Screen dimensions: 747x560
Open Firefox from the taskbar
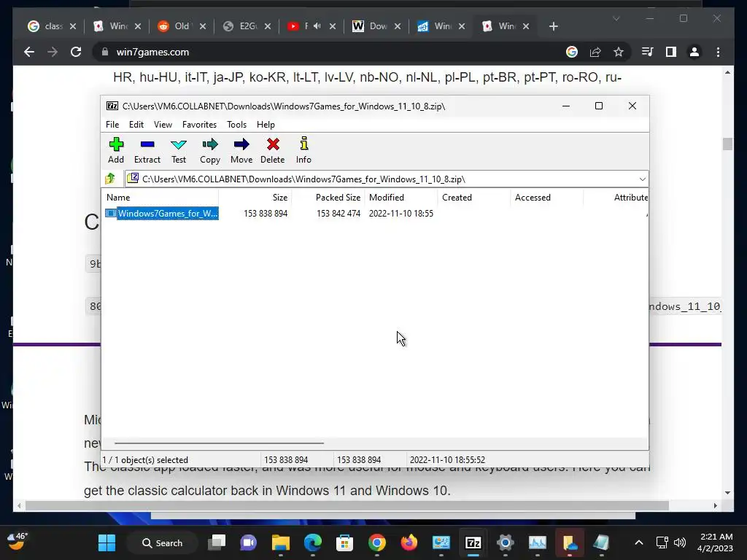click(409, 542)
